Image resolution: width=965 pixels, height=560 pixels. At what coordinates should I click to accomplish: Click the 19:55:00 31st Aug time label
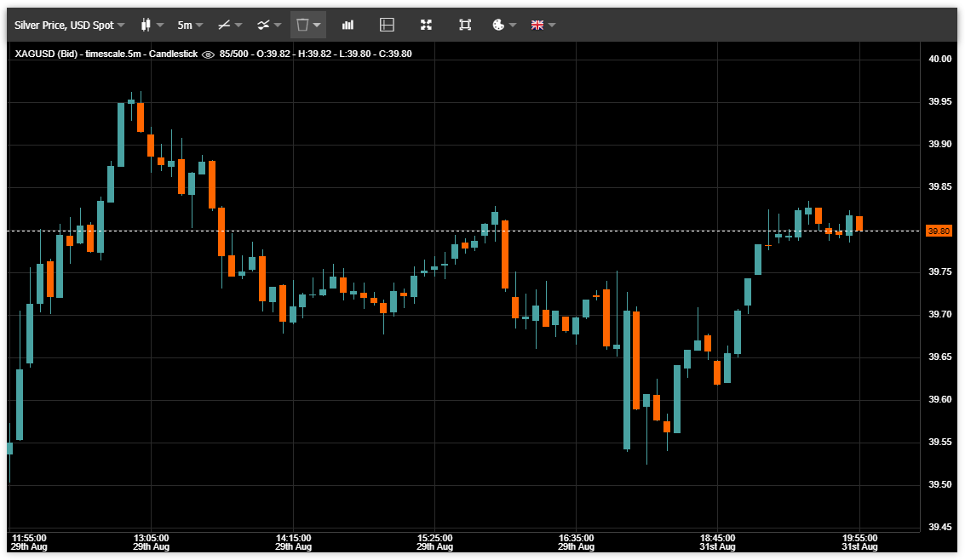pos(859,542)
